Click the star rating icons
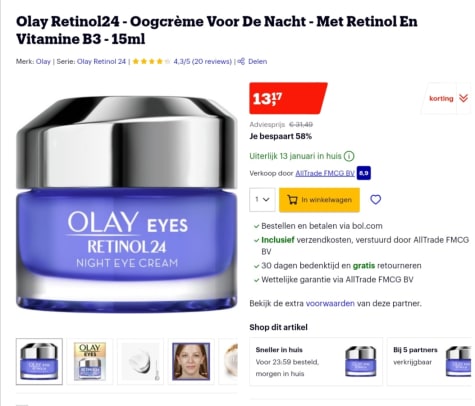475x406 pixels. pyautogui.click(x=152, y=61)
